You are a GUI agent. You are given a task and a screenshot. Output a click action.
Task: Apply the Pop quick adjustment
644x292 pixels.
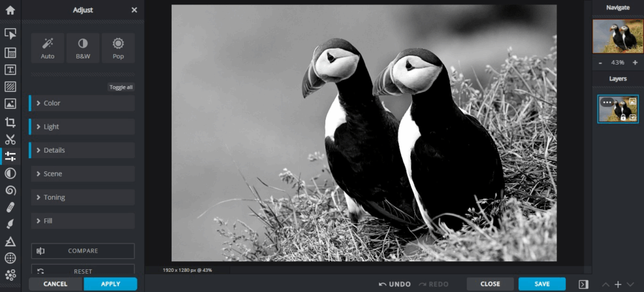118,48
